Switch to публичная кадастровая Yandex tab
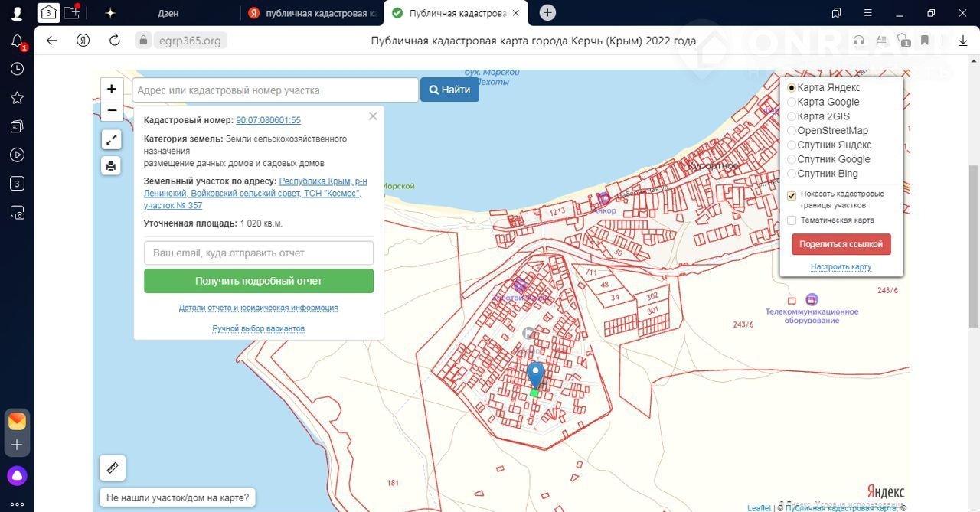The height and width of the screenshot is (512, 980). click(x=312, y=13)
